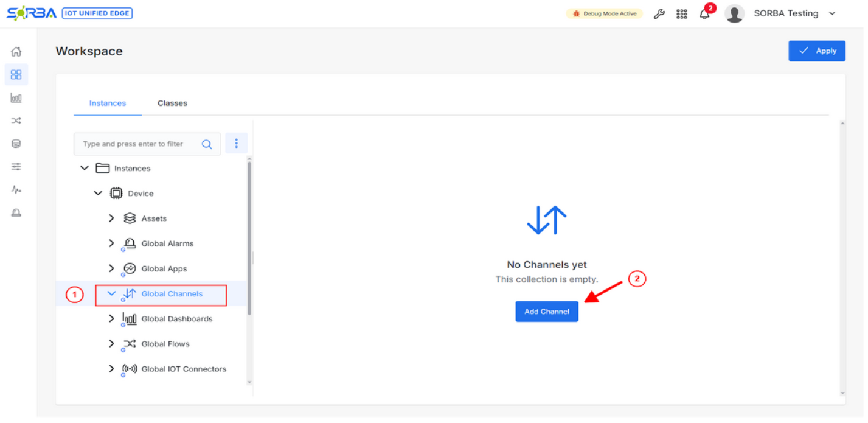Click the sliders settings icon in sidebar

pyautogui.click(x=16, y=167)
